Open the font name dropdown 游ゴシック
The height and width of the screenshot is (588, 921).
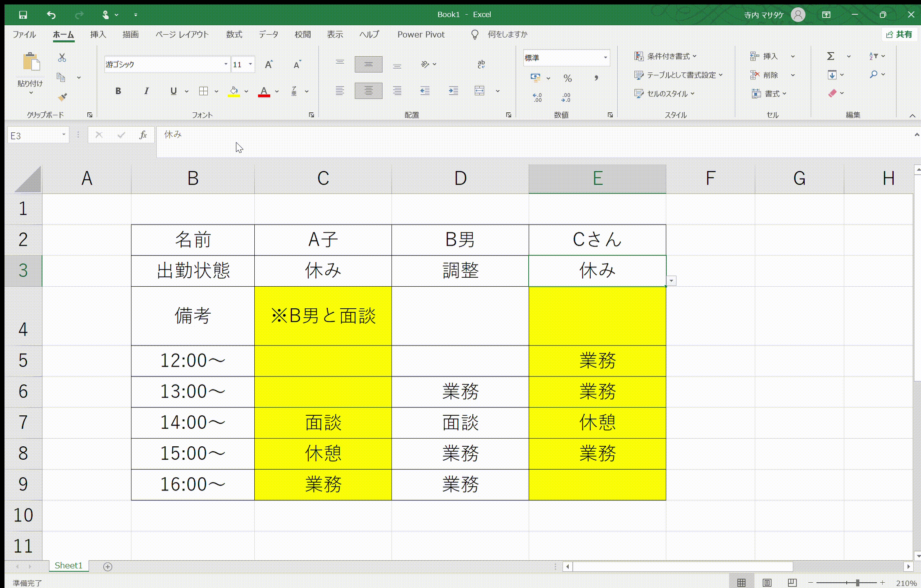[225, 65]
